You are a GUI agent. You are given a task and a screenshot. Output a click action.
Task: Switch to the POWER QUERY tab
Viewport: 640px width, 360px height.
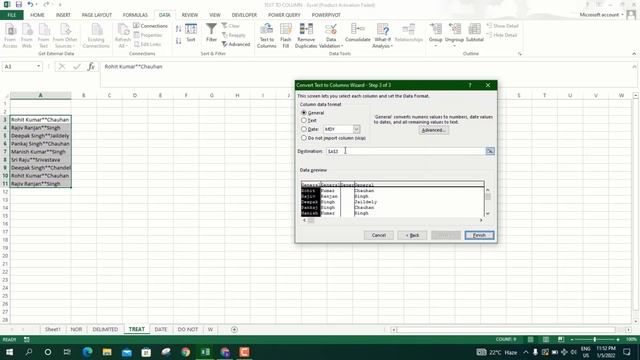(284, 15)
